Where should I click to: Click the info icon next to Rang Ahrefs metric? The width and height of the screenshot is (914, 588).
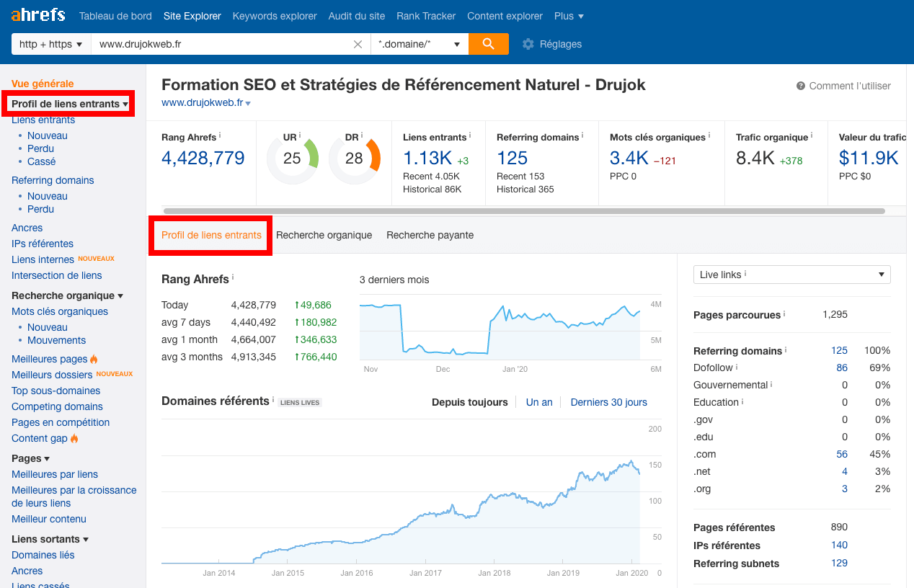pos(220,135)
